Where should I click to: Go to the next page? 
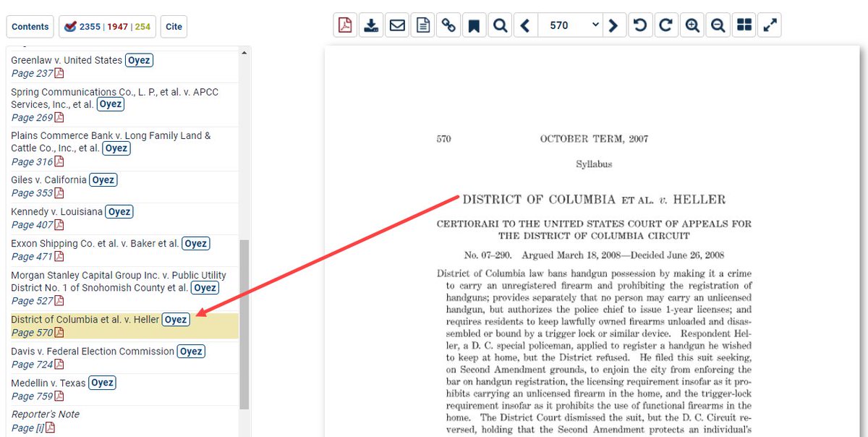(x=614, y=24)
